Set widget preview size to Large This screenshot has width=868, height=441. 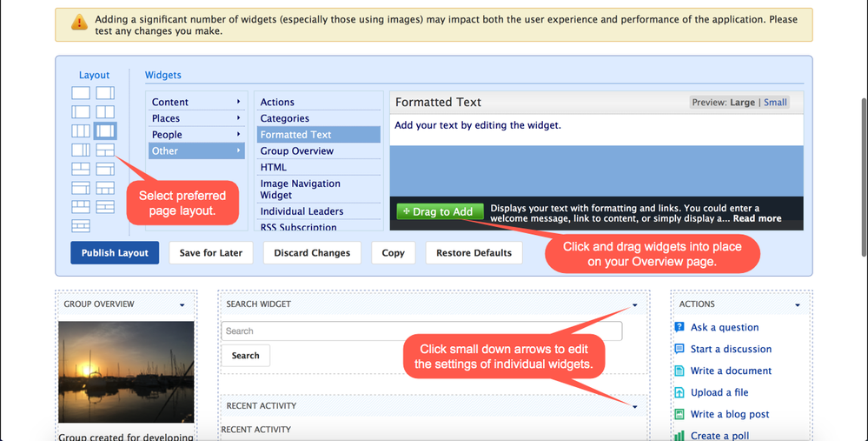(x=742, y=103)
